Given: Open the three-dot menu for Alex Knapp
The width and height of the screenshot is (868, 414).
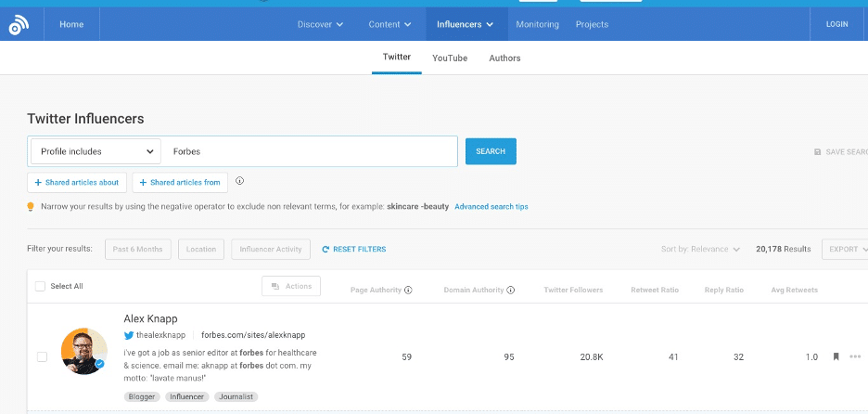Looking at the screenshot, I should tap(854, 356).
